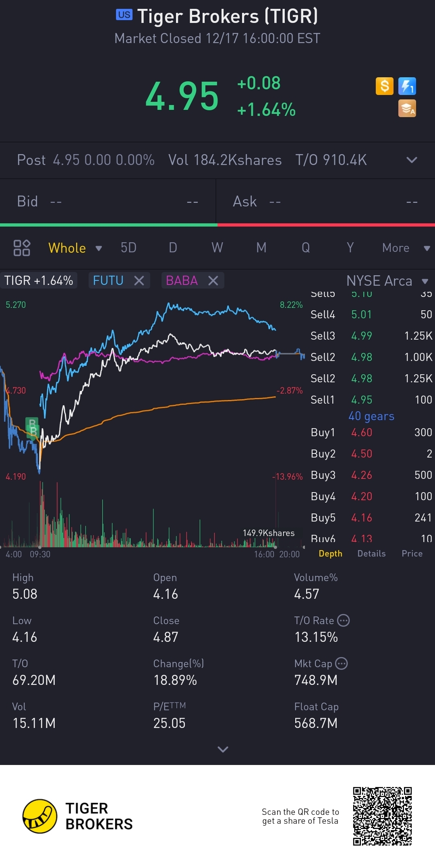435x868 pixels.
Task: Switch to Q quarterly chart tab
Action: (x=306, y=248)
